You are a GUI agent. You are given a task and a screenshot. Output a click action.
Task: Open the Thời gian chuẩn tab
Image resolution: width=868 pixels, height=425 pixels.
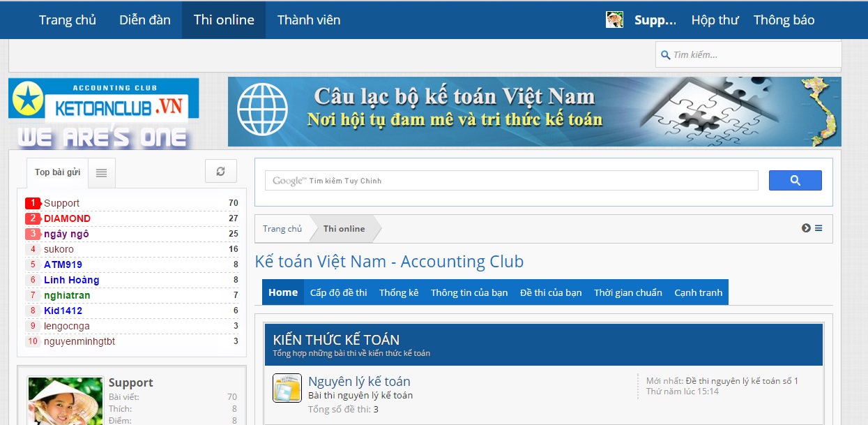(627, 292)
